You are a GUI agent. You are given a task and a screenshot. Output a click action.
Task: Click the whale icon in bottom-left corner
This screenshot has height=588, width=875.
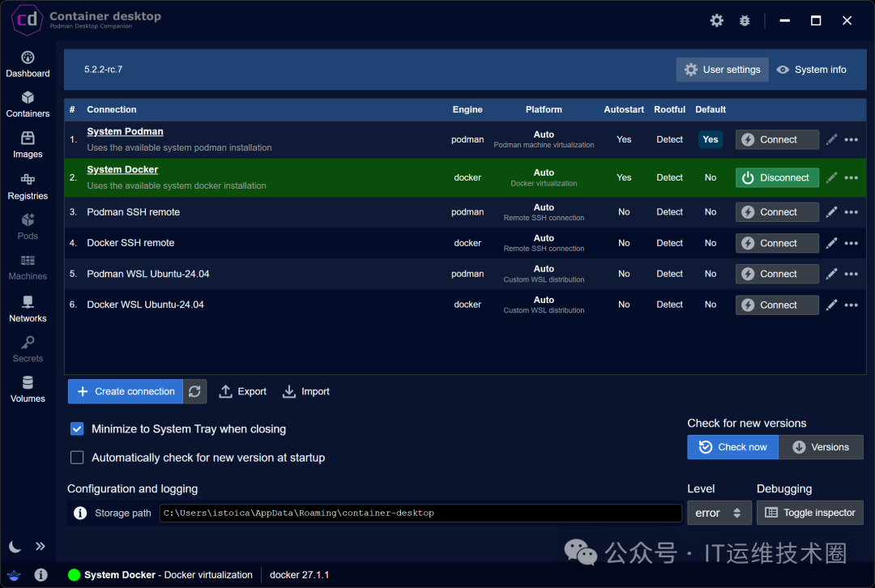pos(14,574)
